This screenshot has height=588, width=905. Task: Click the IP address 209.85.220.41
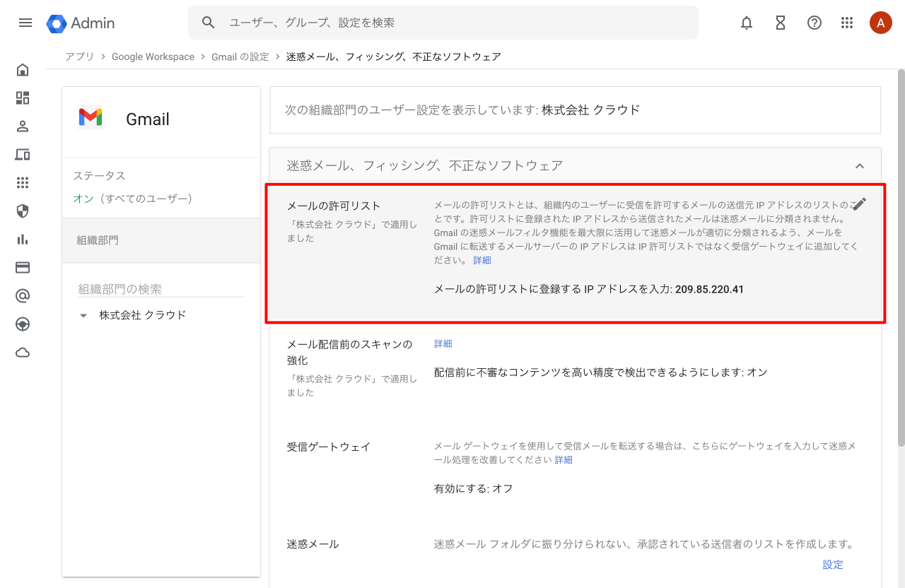click(x=710, y=289)
